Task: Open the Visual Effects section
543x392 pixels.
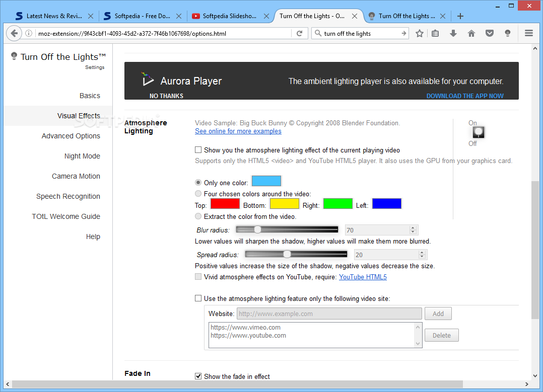Action: pyautogui.click(x=79, y=116)
